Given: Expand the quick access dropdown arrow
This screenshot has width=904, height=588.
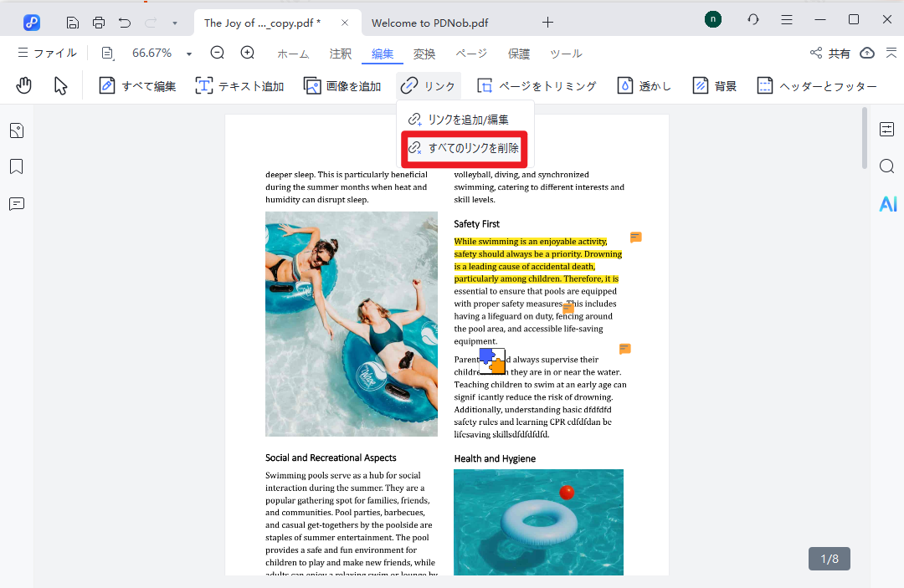Looking at the screenshot, I should point(174,23).
